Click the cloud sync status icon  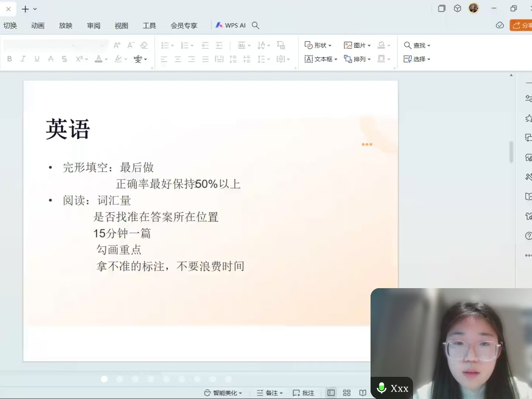point(499,25)
